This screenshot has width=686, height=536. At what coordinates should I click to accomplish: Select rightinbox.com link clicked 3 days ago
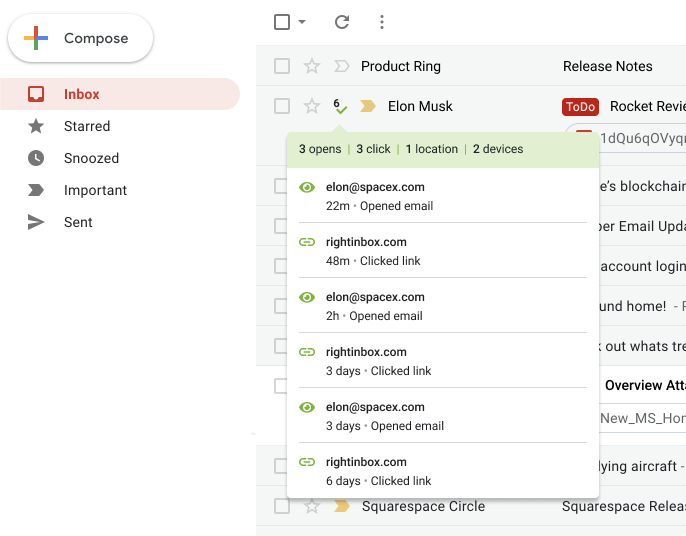coord(443,361)
